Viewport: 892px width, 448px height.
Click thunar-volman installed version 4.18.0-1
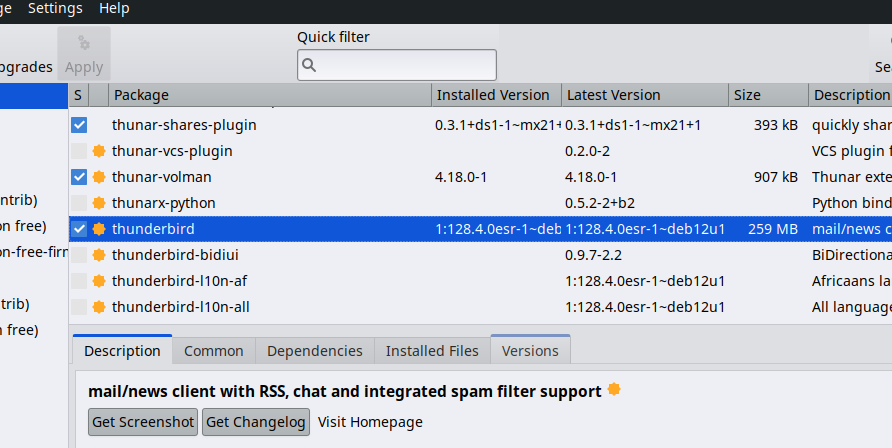click(x=461, y=177)
